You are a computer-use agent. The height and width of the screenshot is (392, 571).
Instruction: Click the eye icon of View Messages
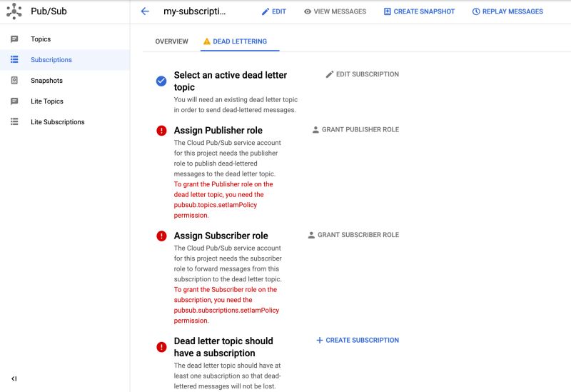pyautogui.click(x=308, y=11)
